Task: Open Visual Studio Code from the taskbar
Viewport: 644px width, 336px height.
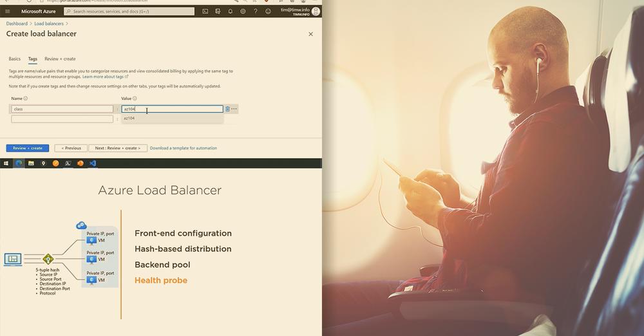Action: [93, 163]
